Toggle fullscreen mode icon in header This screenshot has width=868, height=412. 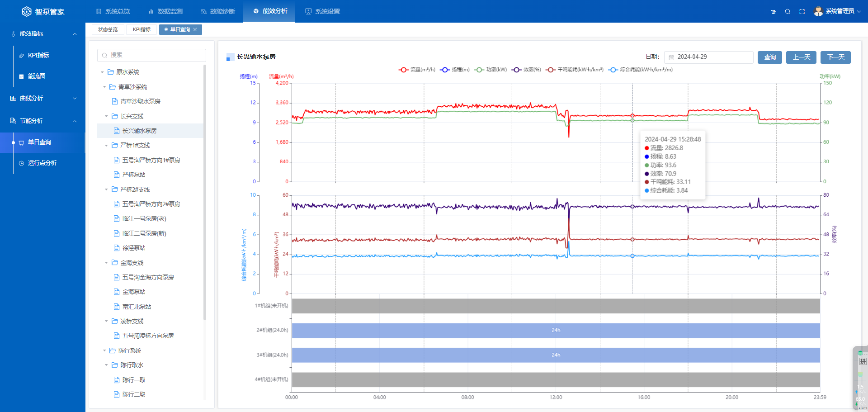point(802,11)
